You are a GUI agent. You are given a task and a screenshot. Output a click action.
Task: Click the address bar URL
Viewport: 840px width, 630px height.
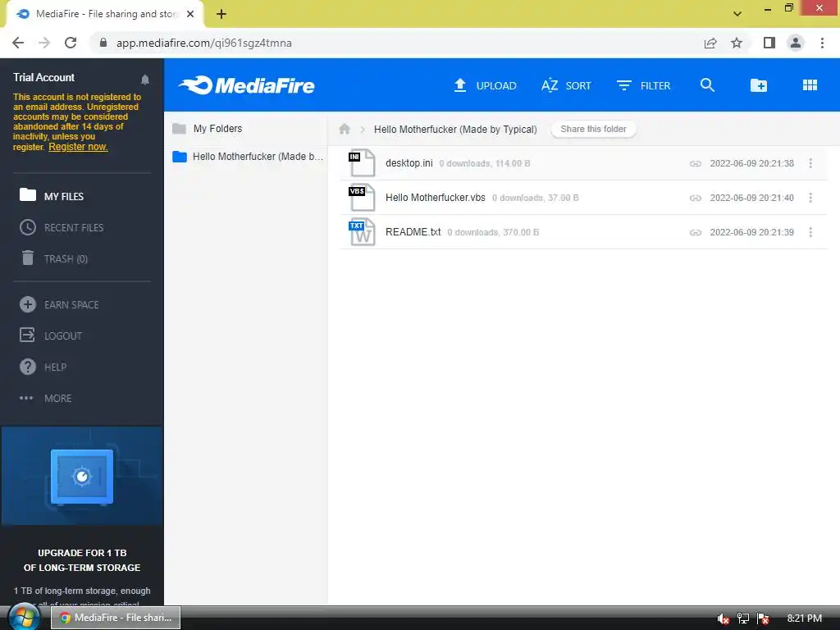tap(203, 43)
